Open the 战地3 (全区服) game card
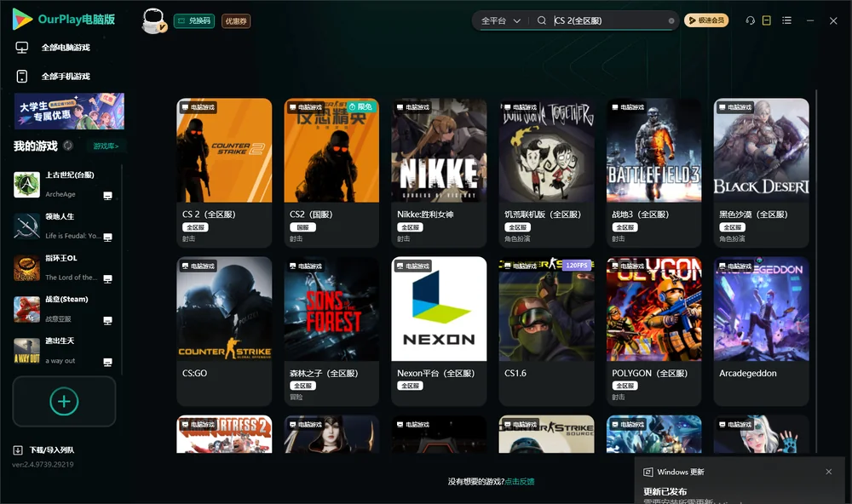Screen dimensions: 852x504 point(653,173)
